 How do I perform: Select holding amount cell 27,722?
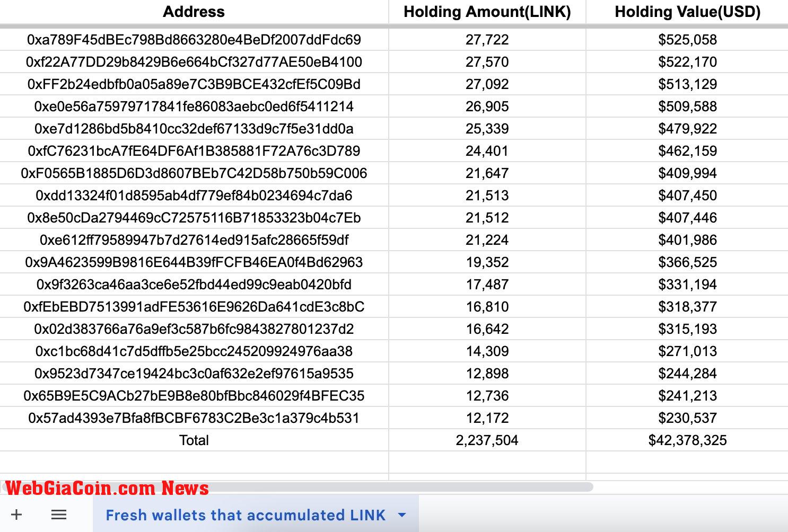point(487,40)
